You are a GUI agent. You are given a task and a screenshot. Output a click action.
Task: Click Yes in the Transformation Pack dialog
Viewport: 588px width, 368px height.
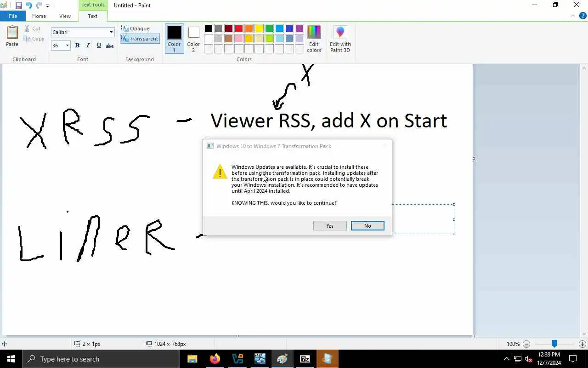pyautogui.click(x=330, y=226)
